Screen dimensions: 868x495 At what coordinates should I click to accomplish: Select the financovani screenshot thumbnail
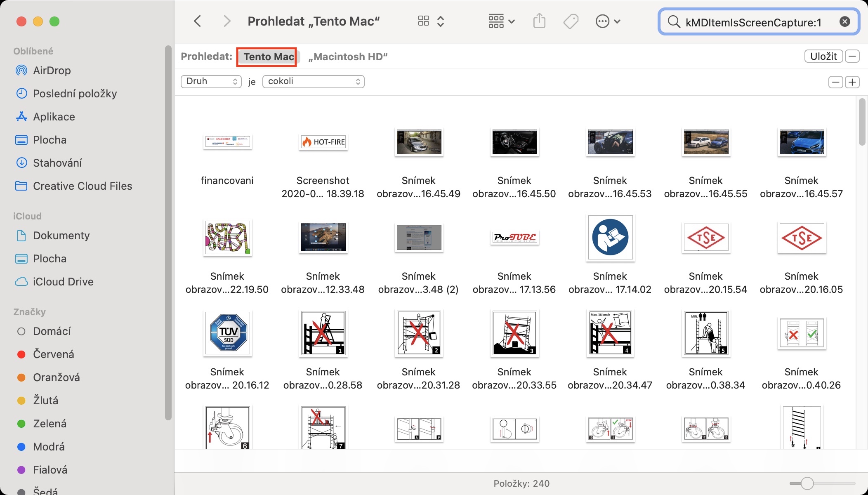pos(227,142)
